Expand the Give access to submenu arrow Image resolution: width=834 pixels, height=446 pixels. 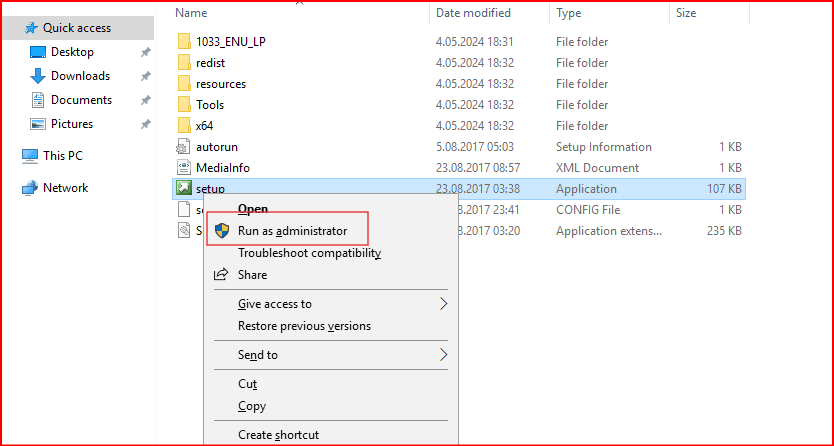point(443,304)
